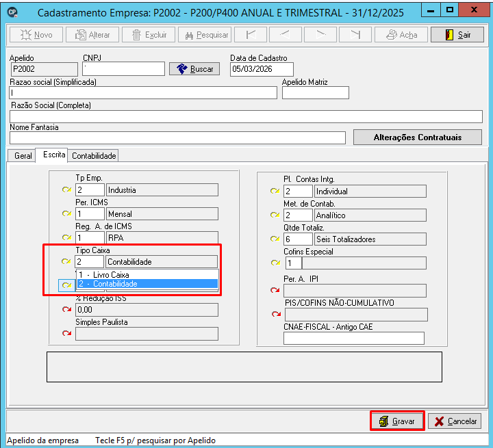Viewport: 493px width, 448px height.
Task: Click 'Mensal' description box
Action: click(162, 214)
